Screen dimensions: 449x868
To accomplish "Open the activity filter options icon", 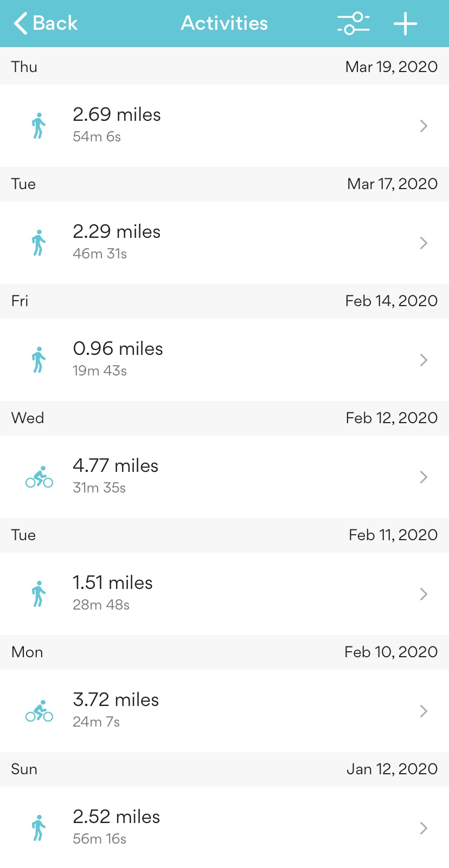I will point(353,24).
